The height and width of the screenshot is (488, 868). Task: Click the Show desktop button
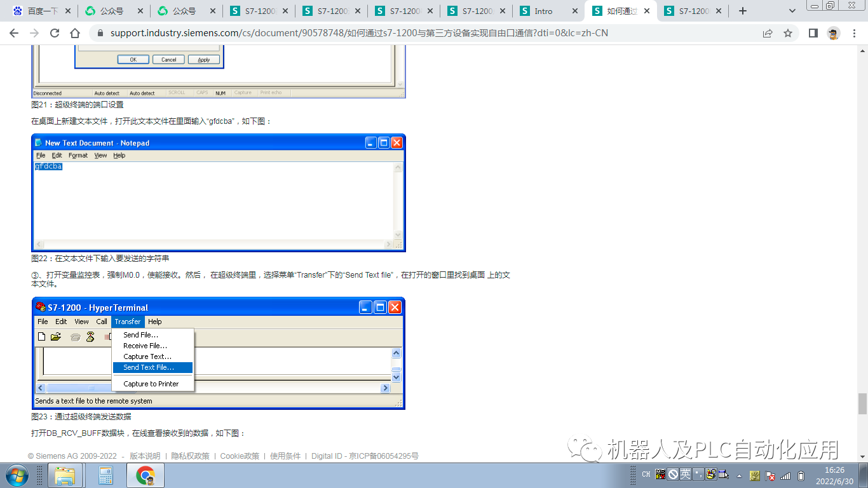click(x=864, y=475)
